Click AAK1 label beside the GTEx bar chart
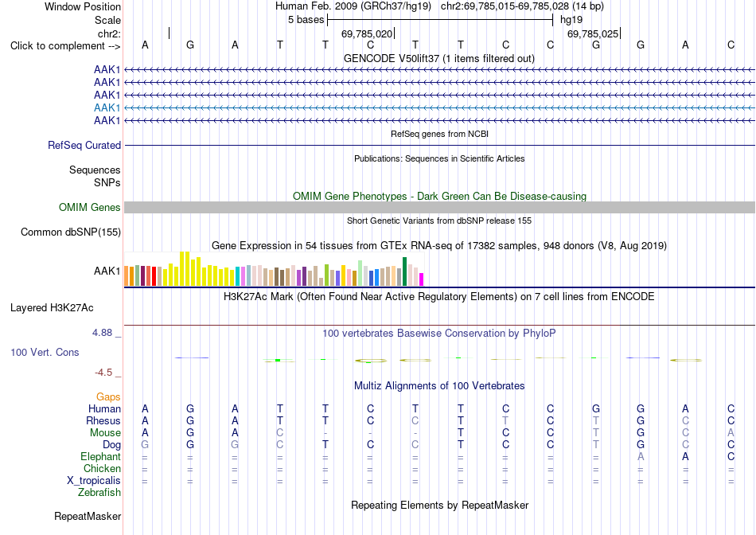 click(x=107, y=271)
